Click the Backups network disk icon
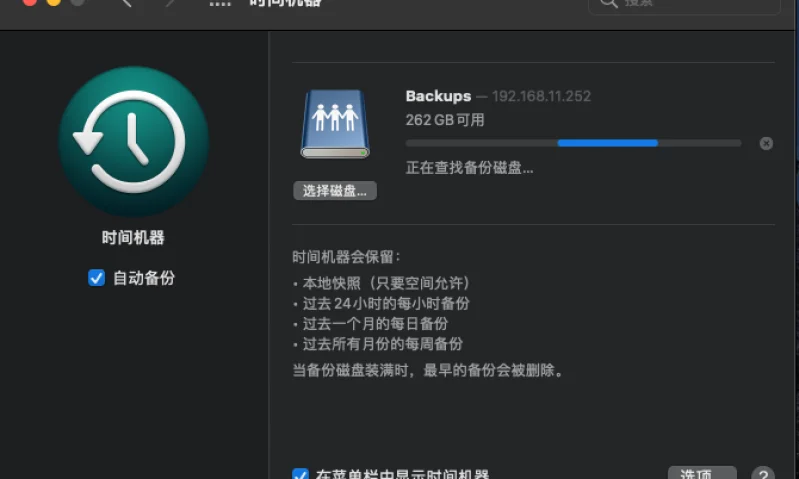The height and width of the screenshot is (479, 799). 335,123
